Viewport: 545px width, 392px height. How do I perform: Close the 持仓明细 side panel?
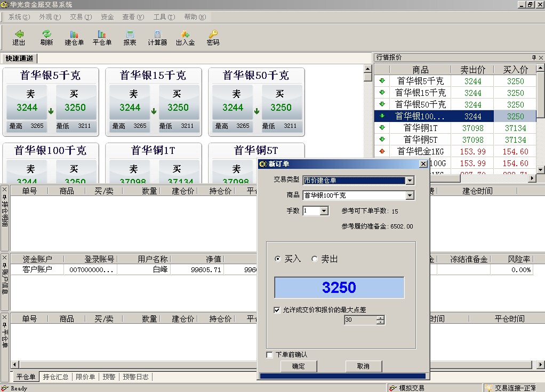pos(4,190)
